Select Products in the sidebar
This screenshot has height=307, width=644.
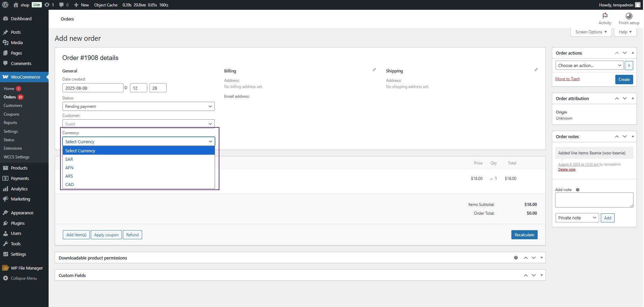[19, 168]
